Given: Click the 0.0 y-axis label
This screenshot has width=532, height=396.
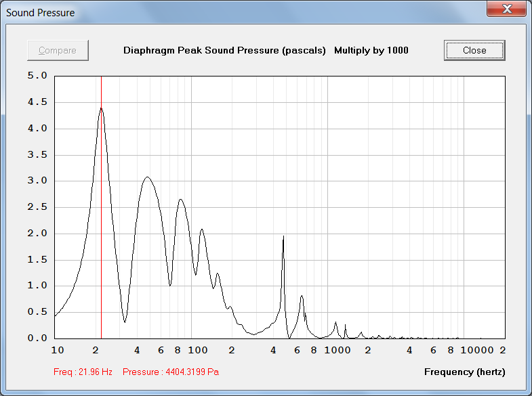Looking at the screenshot, I should click(37, 338).
